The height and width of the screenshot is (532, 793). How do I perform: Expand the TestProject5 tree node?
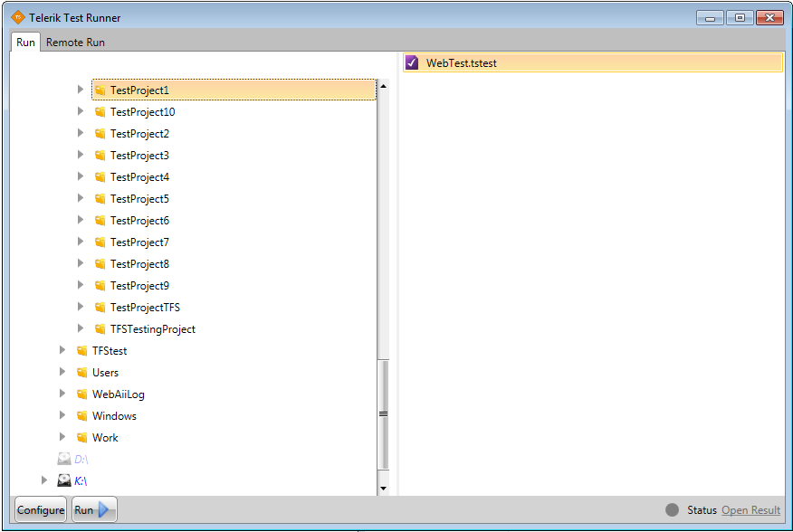(x=81, y=198)
